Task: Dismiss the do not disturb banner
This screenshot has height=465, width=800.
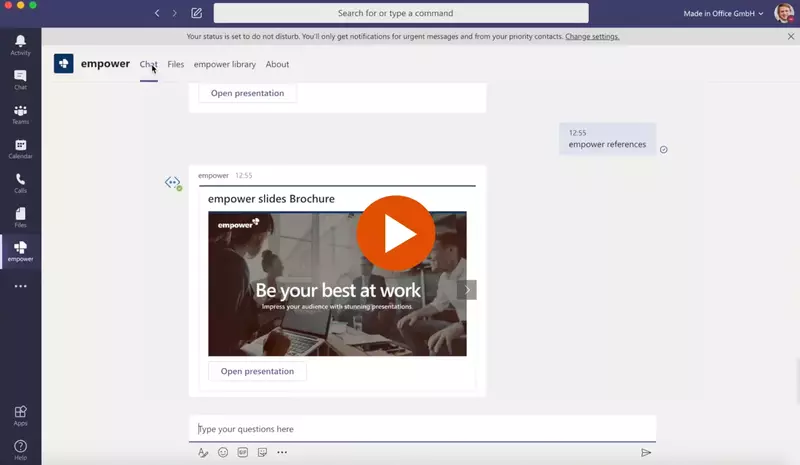Action: (x=791, y=36)
